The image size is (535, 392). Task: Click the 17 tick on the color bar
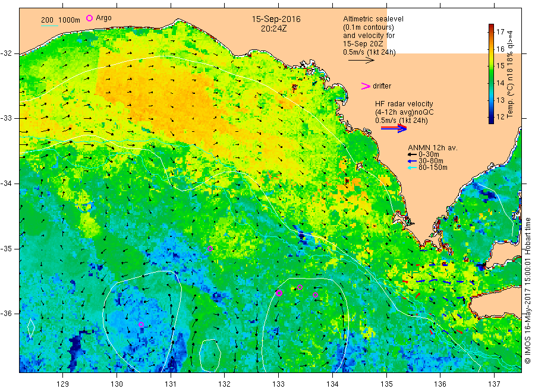[500, 31]
